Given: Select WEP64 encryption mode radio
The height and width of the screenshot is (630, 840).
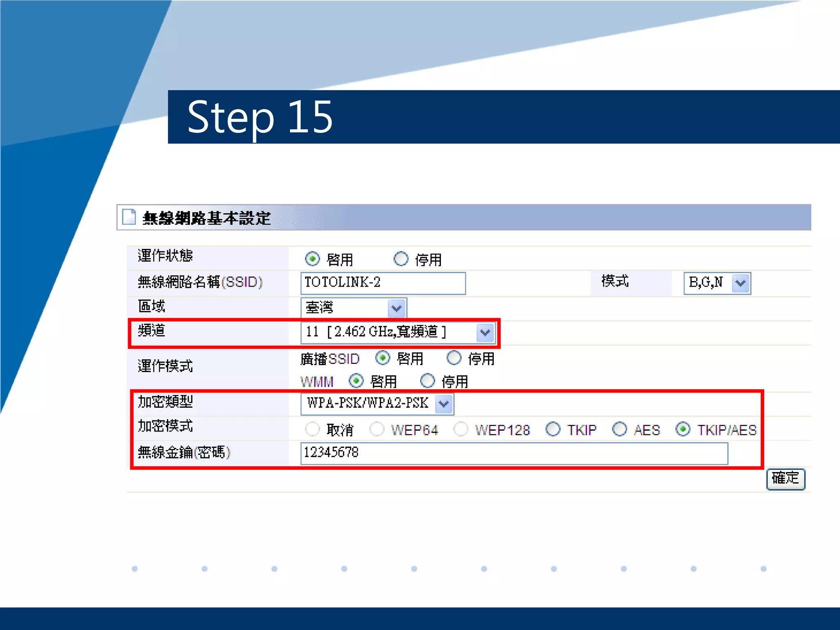Looking at the screenshot, I should coord(377,429).
